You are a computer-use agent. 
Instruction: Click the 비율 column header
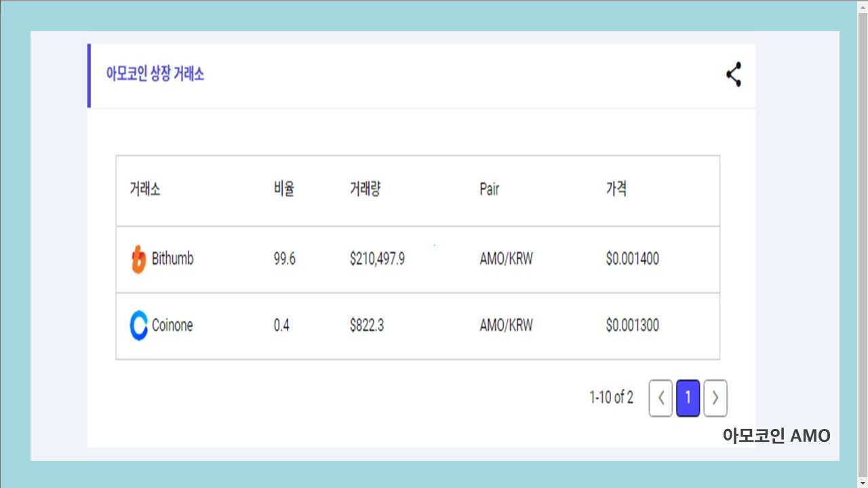click(x=284, y=189)
